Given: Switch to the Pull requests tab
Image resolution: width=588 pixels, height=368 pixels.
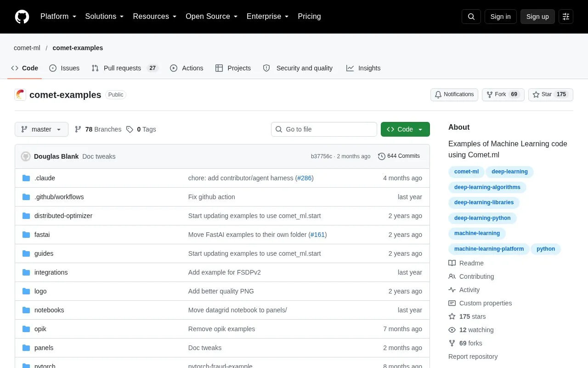Looking at the screenshot, I should (125, 68).
